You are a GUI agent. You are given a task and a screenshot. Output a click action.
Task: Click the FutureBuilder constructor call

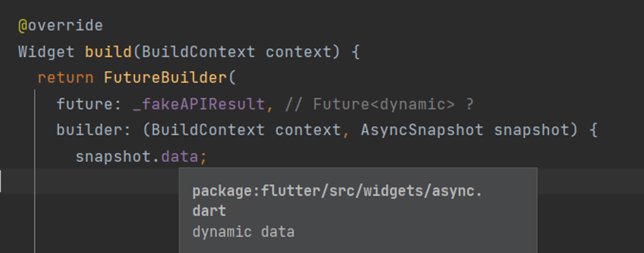[x=166, y=78]
